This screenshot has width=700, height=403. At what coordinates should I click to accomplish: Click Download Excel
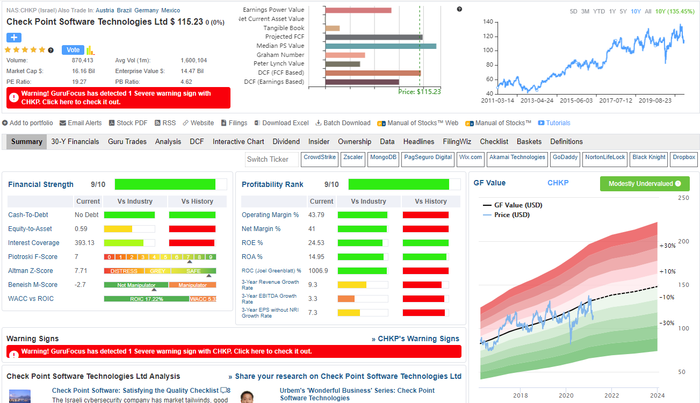tap(282, 123)
